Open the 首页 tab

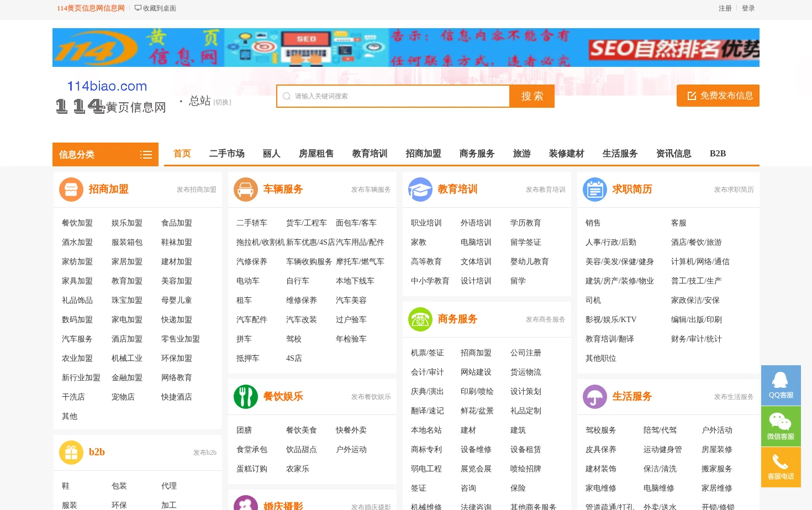point(182,154)
